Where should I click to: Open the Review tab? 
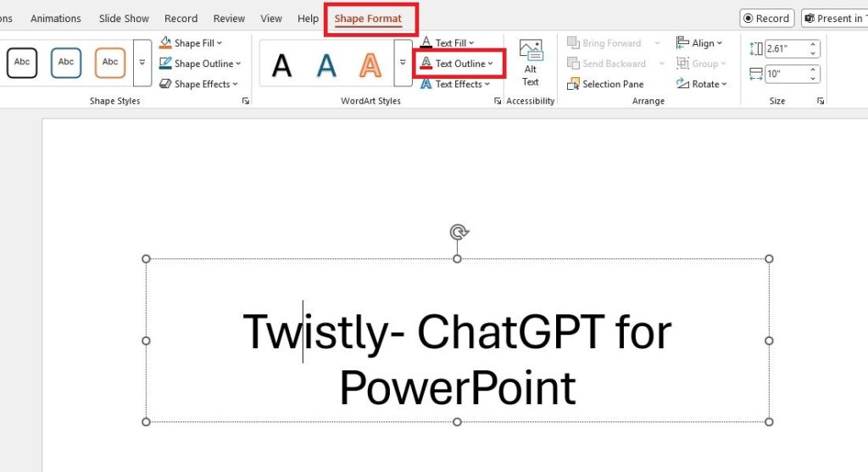pos(229,19)
